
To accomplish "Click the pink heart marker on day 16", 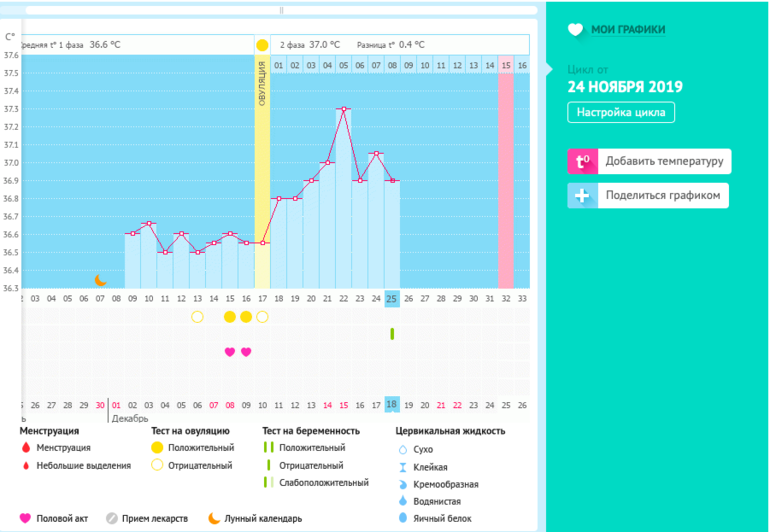I will (246, 352).
